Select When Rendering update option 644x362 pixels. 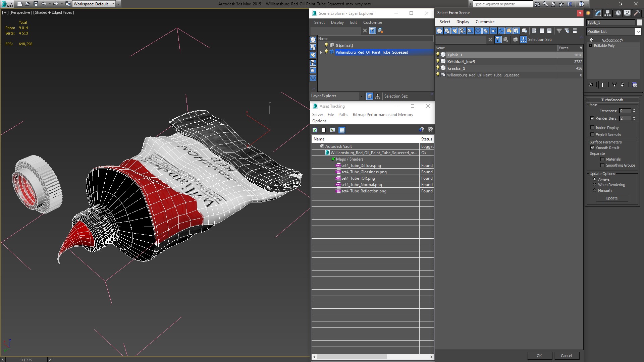pyautogui.click(x=594, y=185)
